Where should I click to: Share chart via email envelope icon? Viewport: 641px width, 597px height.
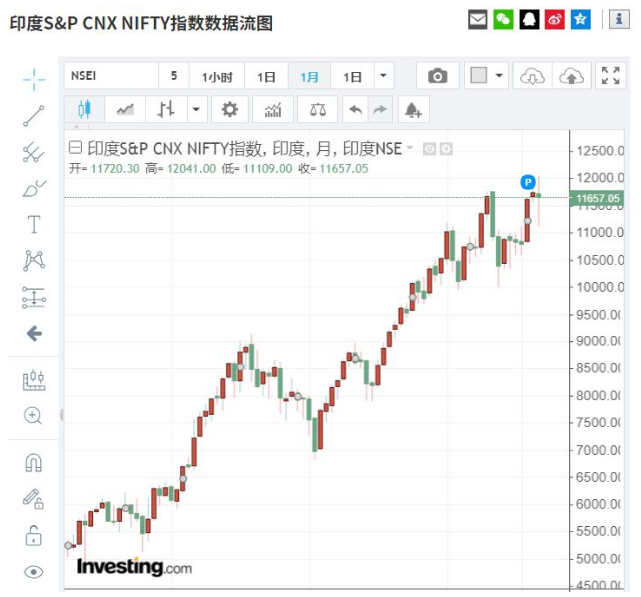477,19
